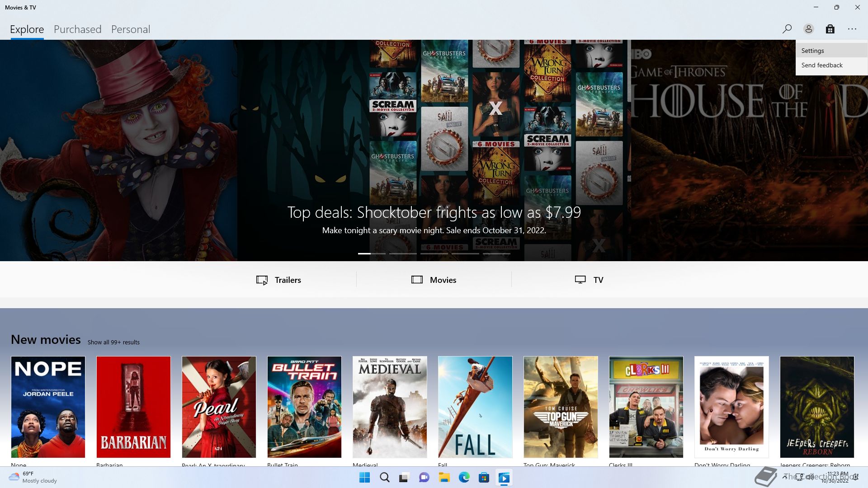Open the account profile icon
This screenshot has height=488, width=868.
(808, 29)
